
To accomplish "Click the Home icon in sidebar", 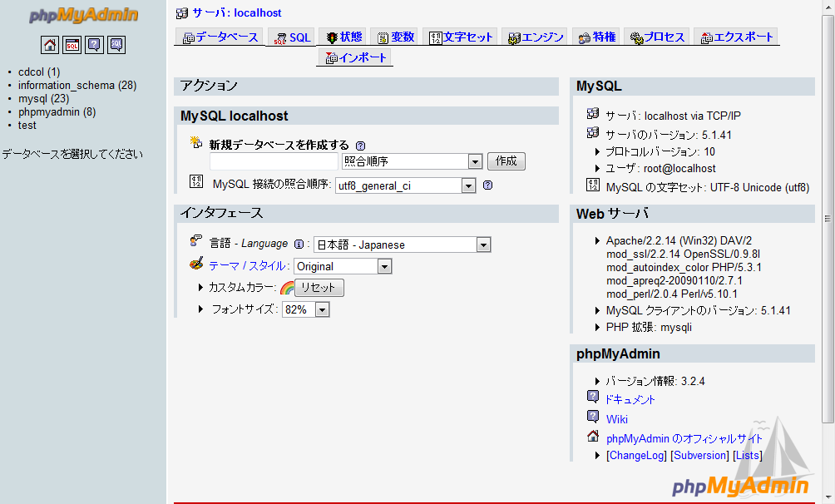I will pos(50,45).
